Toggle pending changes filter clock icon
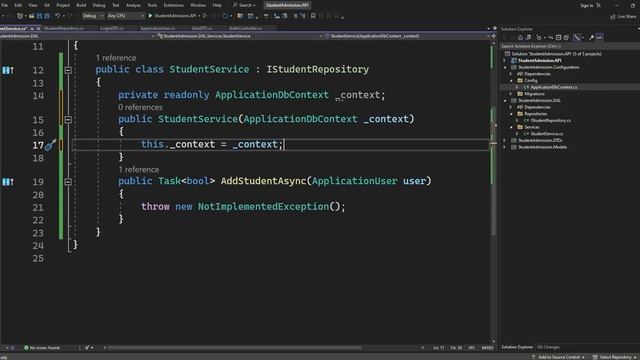The height and width of the screenshot is (360, 640). pyautogui.click(x=539, y=38)
